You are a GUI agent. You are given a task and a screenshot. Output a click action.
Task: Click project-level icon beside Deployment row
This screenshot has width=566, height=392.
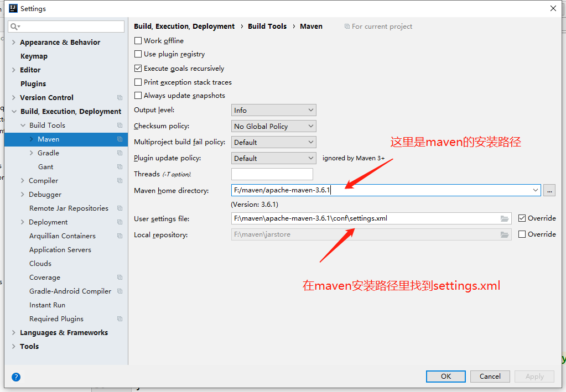120,222
